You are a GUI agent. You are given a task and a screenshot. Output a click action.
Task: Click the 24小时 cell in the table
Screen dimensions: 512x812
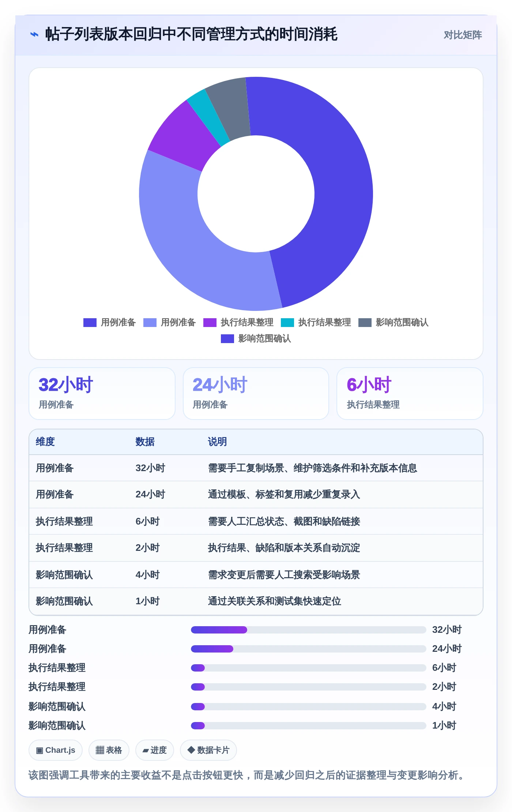coord(150,495)
